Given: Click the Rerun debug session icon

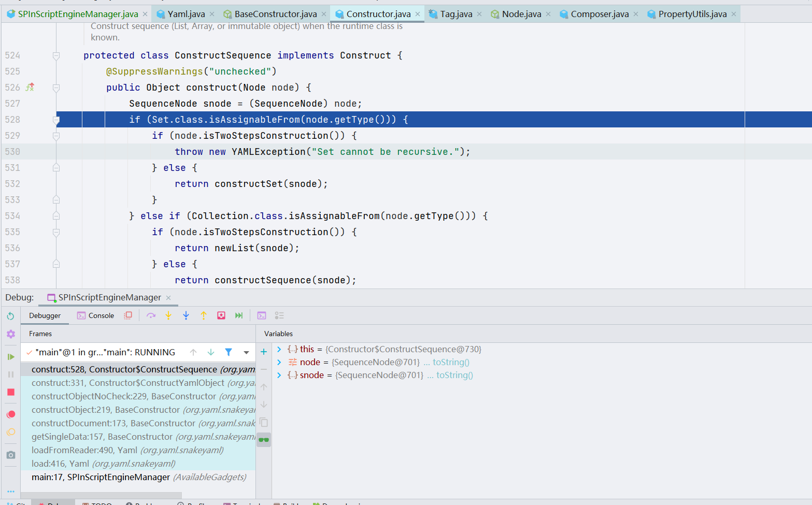Looking at the screenshot, I should click(x=11, y=316).
